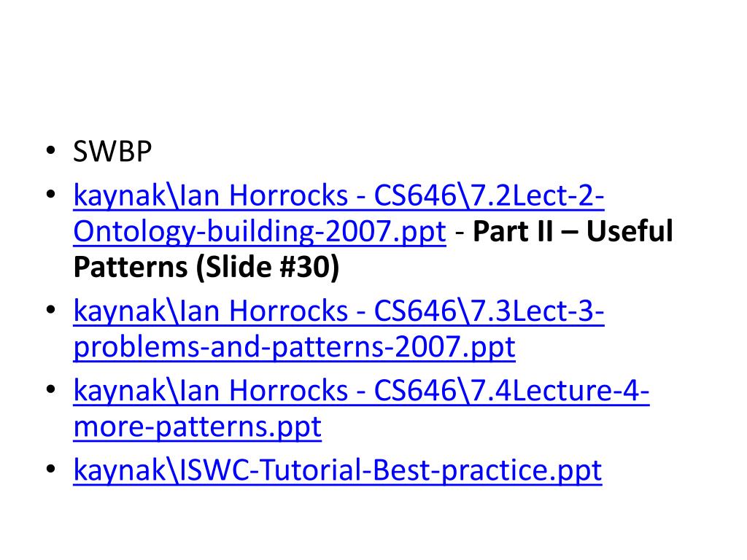Open the ISWC-Tutorial-Best-practice.ppt link

pyautogui.click(x=337, y=470)
